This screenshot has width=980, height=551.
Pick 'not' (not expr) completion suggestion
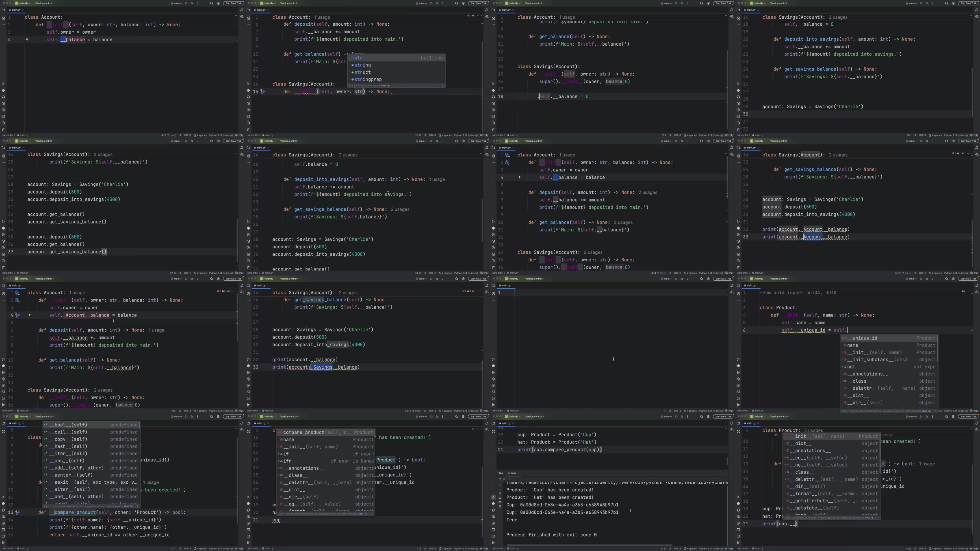(x=889, y=367)
